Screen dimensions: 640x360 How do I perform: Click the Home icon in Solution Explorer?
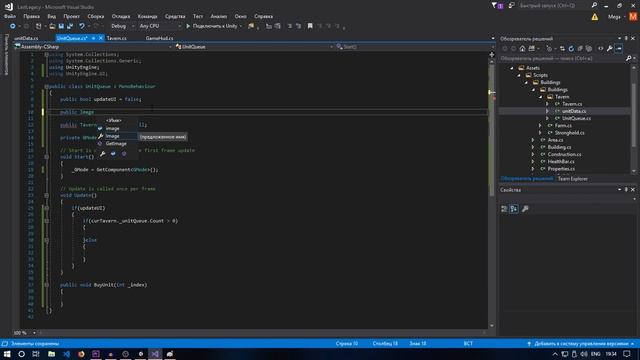[x=522, y=49]
